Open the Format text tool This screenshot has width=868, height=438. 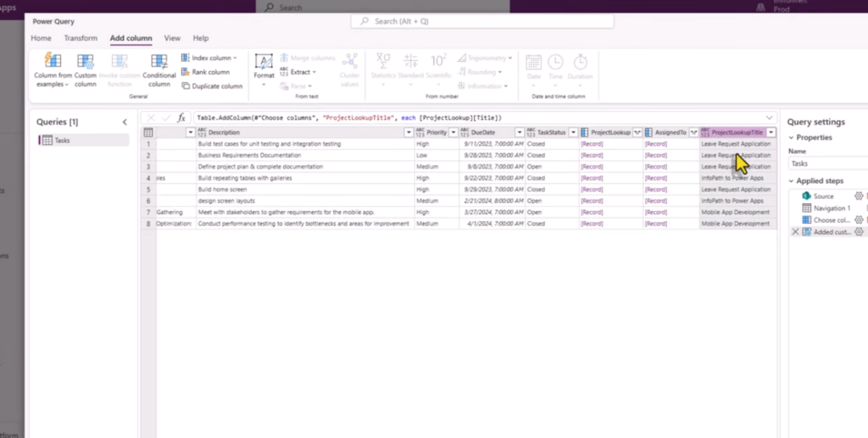coord(264,69)
